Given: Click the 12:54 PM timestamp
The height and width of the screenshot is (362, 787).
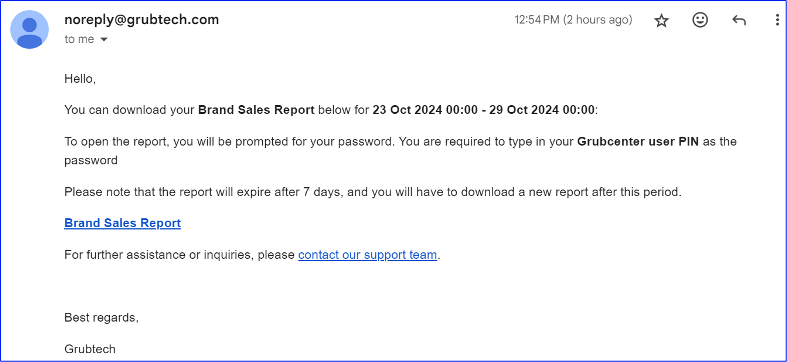Looking at the screenshot, I should click(573, 20).
